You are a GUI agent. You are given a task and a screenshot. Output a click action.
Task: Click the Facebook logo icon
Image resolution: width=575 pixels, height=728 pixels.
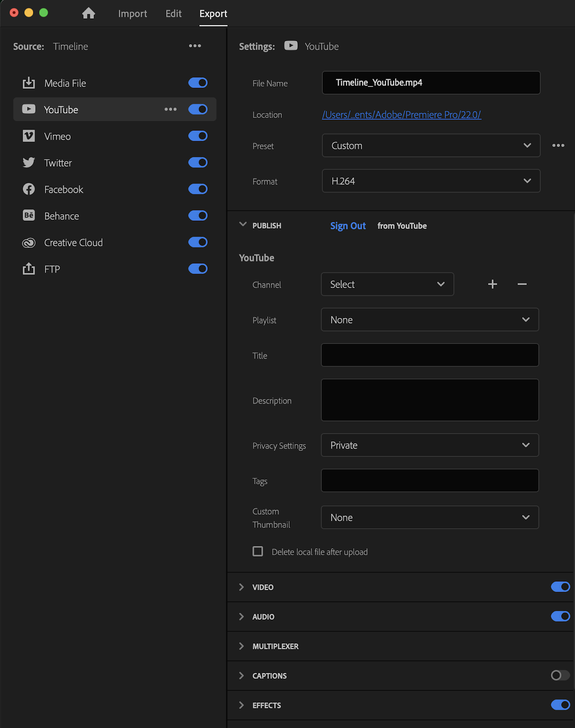click(x=29, y=189)
